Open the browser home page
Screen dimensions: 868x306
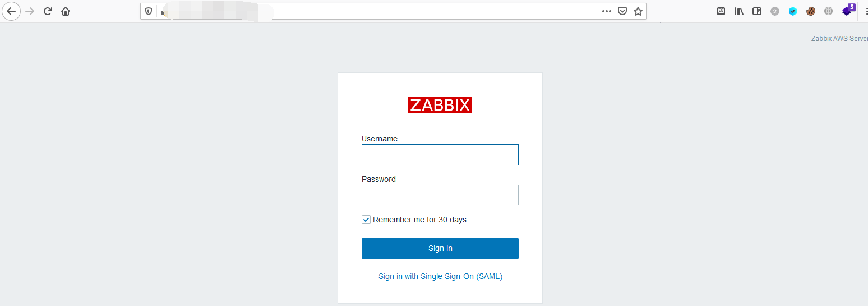pos(66,11)
